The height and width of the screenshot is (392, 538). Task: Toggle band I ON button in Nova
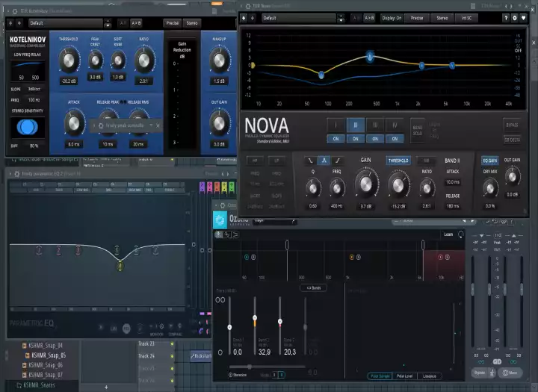pos(336,139)
